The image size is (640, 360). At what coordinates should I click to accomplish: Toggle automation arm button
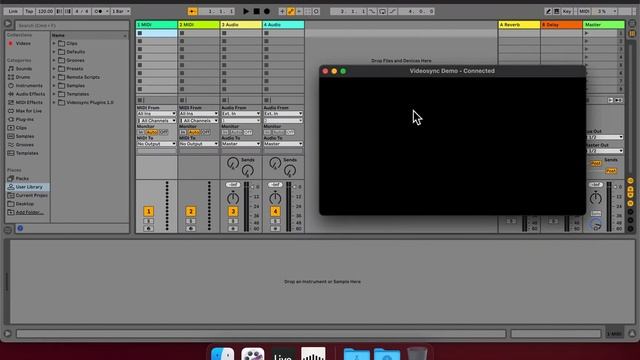click(x=291, y=11)
